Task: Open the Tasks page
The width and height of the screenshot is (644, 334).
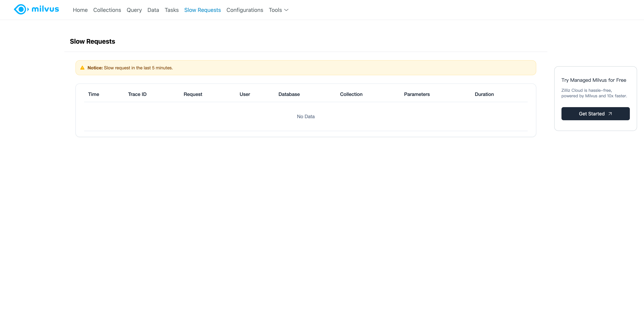Action: (x=171, y=10)
